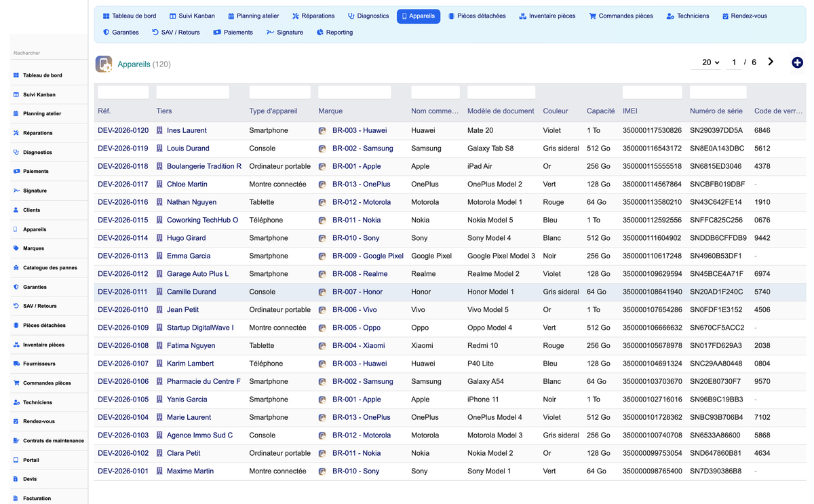The image size is (814, 504).
Task: Click the Commandes pièces sidebar cart icon
Action: tap(16, 383)
